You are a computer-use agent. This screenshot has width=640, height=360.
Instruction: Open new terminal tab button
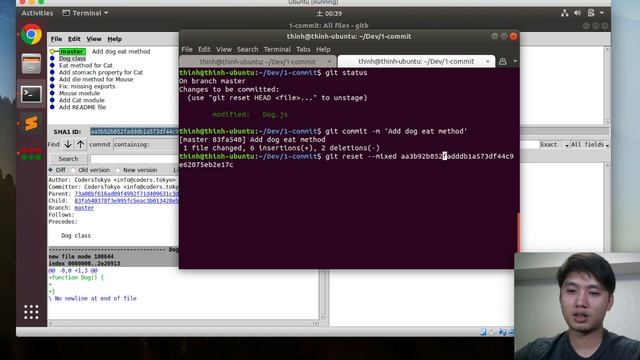click(502, 61)
